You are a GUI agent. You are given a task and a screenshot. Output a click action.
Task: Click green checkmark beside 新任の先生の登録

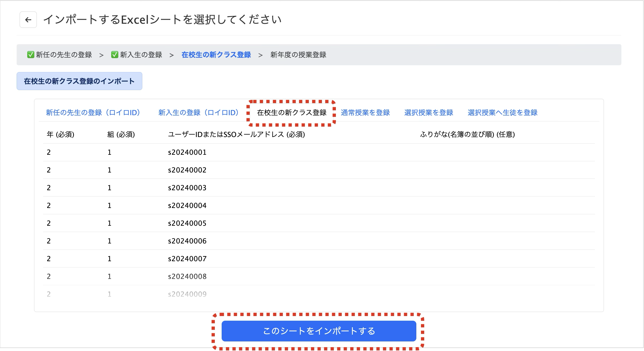31,55
